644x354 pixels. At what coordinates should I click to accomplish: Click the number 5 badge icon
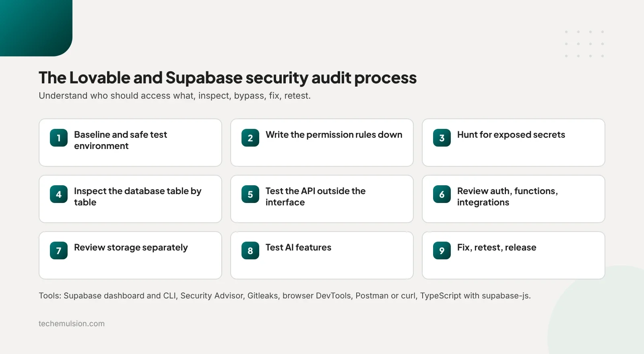pyautogui.click(x=250, y=194)
